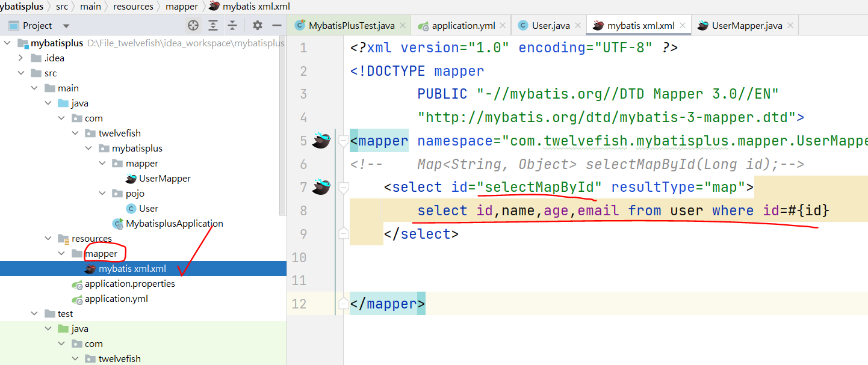The height and width of the screenshot is (365, 868).
Task: Select the java folder under test
Action: [79, 329]
